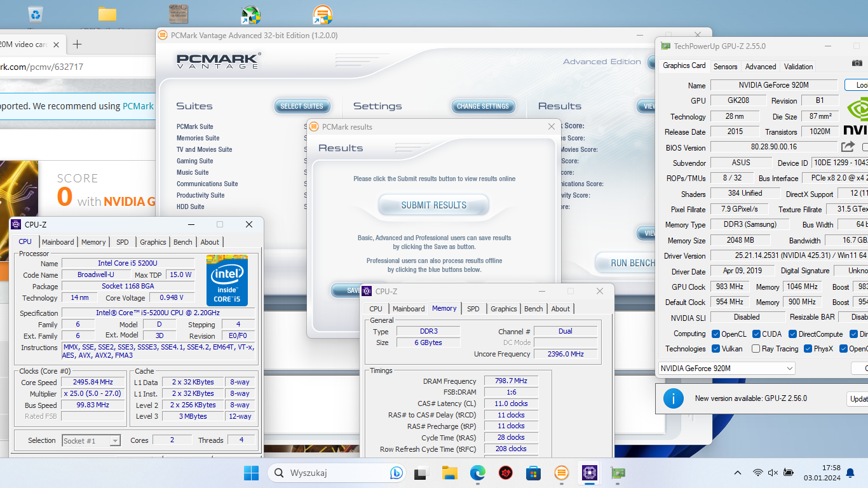Viewport: 868px width, 488px height.
Task: Click 'Gaming Suite' in PCMark suites list
Action: point(195,161)
